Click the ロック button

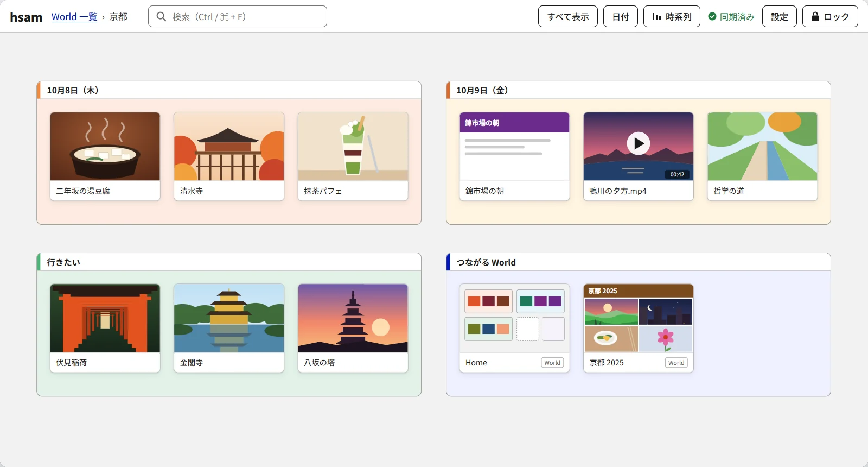[830, 16]
